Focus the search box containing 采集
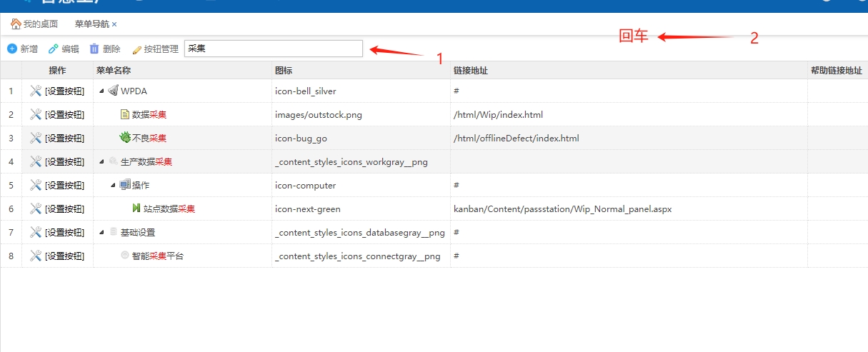The width and height of the screenshot is (868, 352). (273, 49)
